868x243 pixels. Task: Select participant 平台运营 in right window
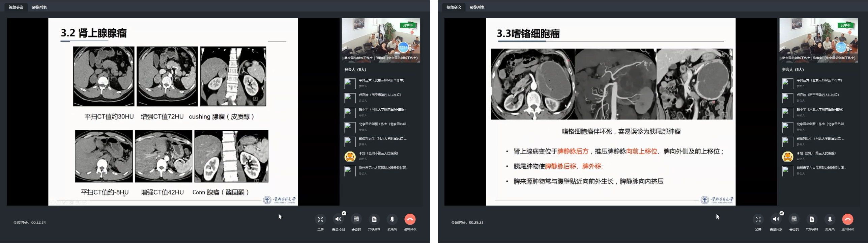click(x=819, y=83)
